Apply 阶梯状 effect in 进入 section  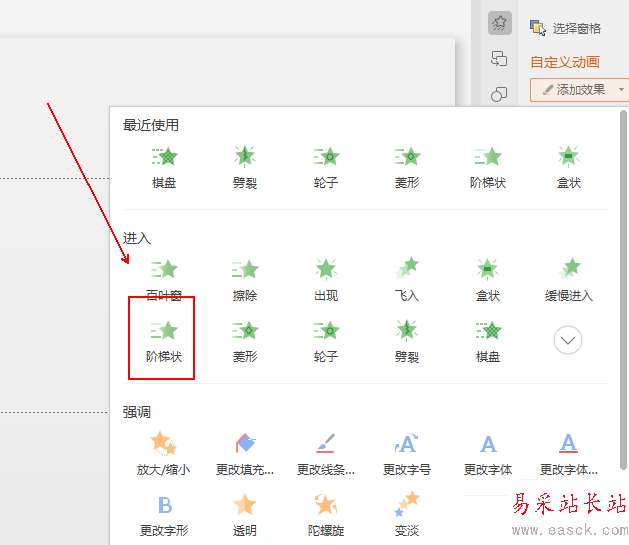(164, 341)
